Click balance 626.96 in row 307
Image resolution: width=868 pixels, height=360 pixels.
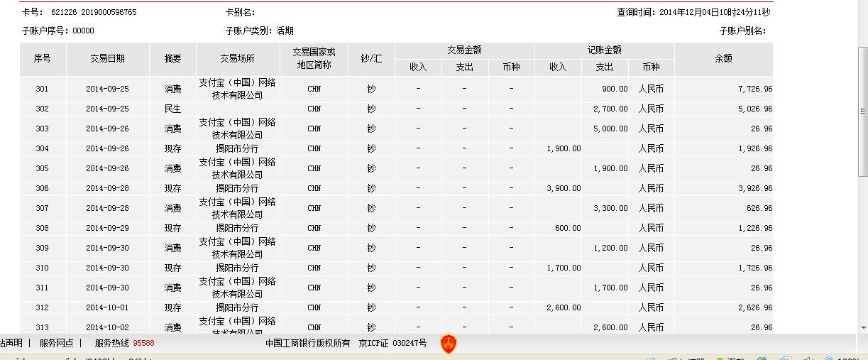[x=759, y=209]
